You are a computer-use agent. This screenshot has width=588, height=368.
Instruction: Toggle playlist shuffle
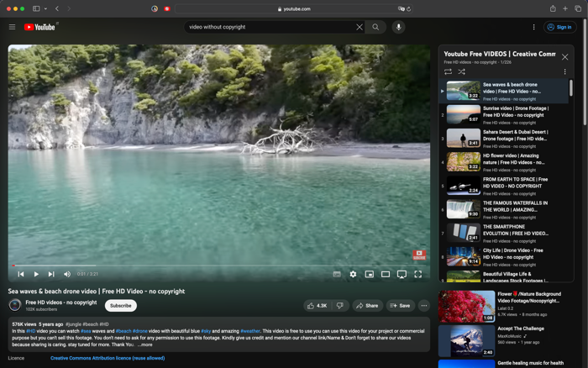(x=462, y=71)
